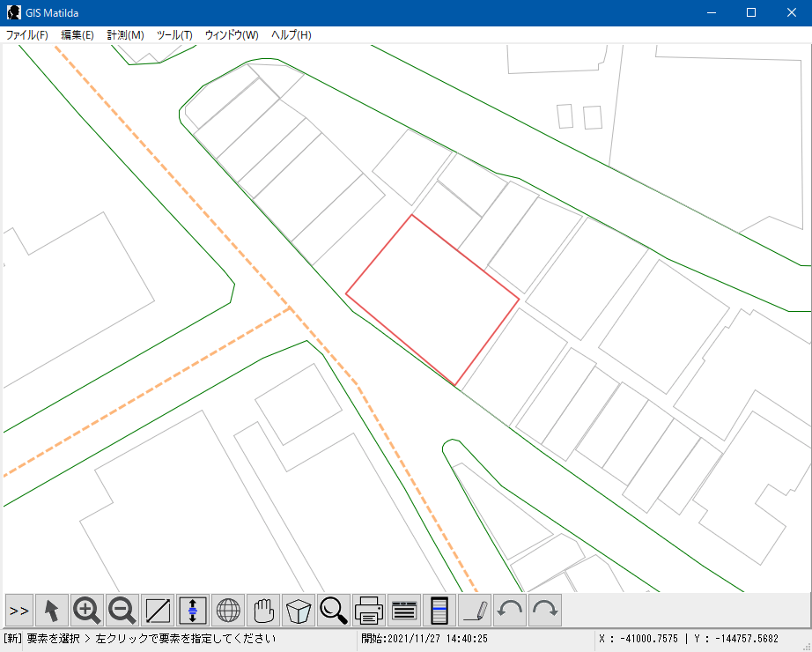Select the diagonal line measure tool
The image size is (812, 652).
click(158, 610)
